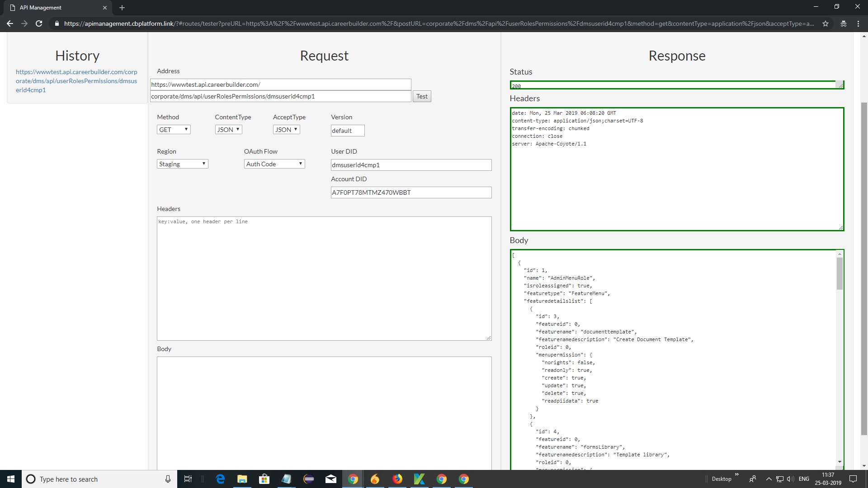Open the Eclipse icon on taskbar
Image resolution: width=868 pixels, height=488 pixels.
coord(309,479)
